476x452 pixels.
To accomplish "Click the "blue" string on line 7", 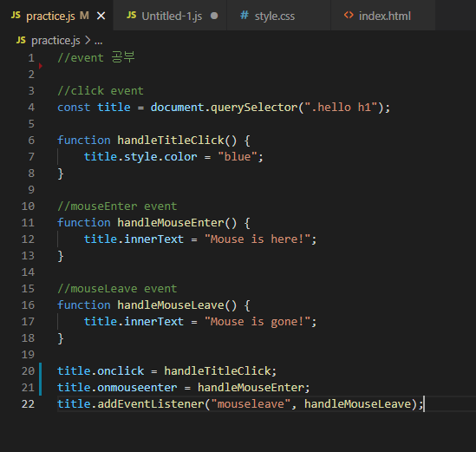I will (x=238, y=157).
